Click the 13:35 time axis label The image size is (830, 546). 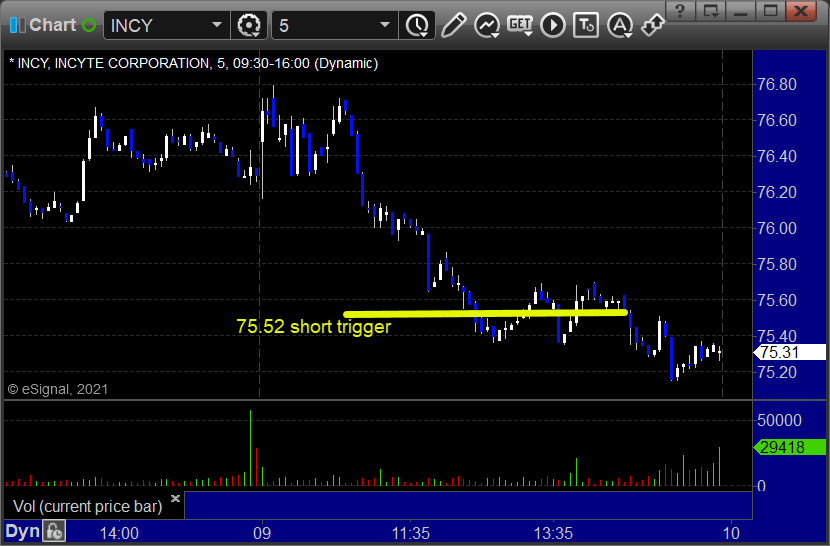coord(553,533)
